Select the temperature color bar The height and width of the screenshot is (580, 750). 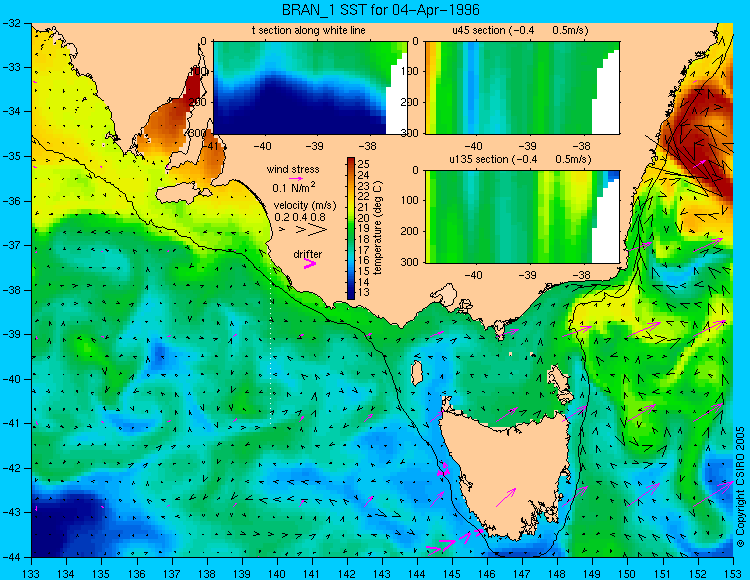tap(351, 228)
